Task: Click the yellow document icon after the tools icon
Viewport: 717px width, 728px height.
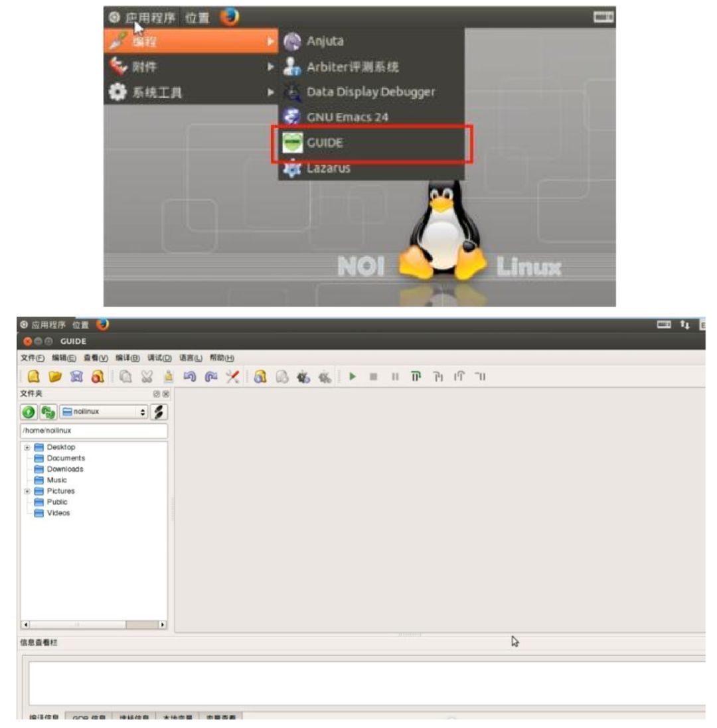Action: [260, 376]
